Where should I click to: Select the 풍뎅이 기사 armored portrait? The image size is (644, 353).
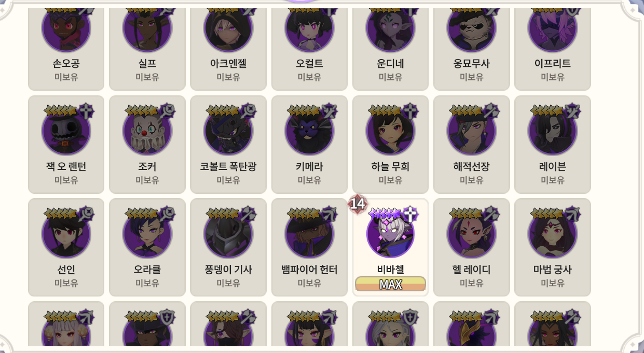(x=228, y=234)
